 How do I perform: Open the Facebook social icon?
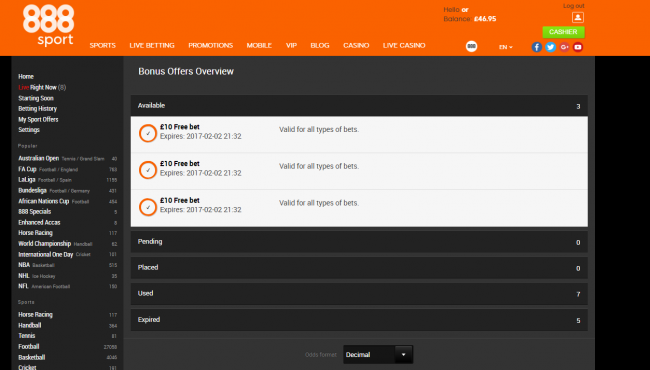[537, 47]
